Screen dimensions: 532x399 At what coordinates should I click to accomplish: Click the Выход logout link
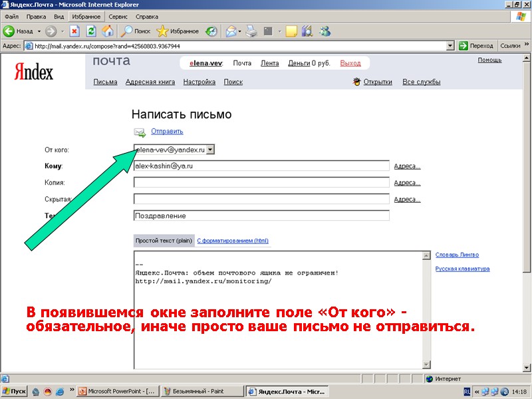[x=350, y=63]
